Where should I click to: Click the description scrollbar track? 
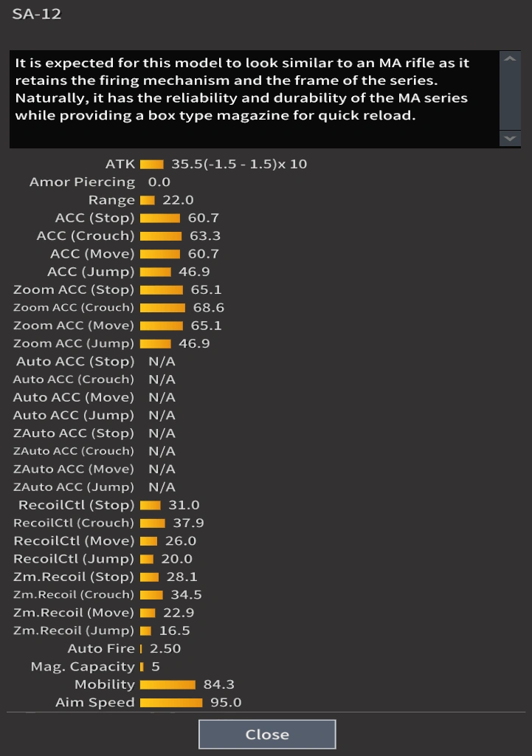(x=510, y=99)
